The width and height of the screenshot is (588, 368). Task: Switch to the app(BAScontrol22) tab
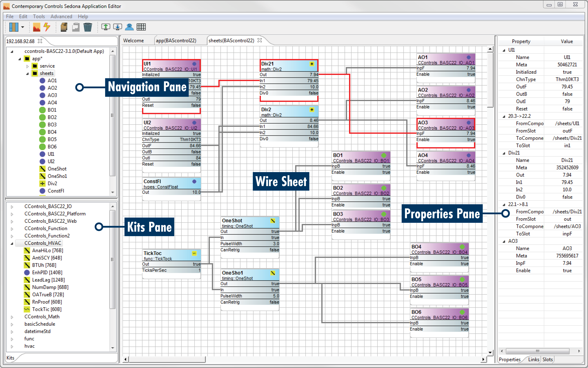176,40
